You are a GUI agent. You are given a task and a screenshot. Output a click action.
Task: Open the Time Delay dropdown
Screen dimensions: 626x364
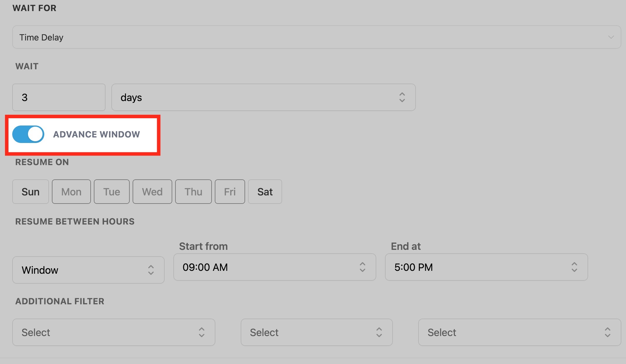click(x=316, y=37)
